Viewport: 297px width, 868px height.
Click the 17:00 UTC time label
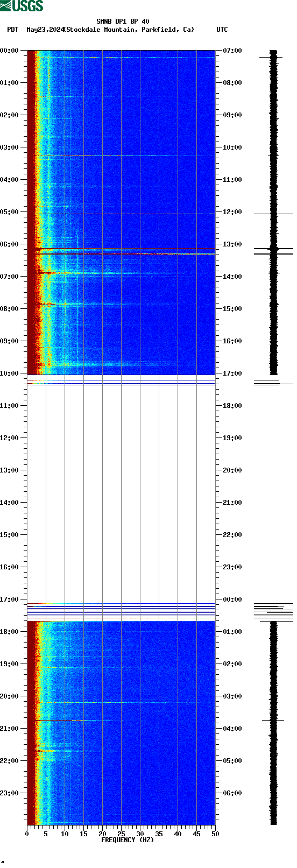pos(232,373)
